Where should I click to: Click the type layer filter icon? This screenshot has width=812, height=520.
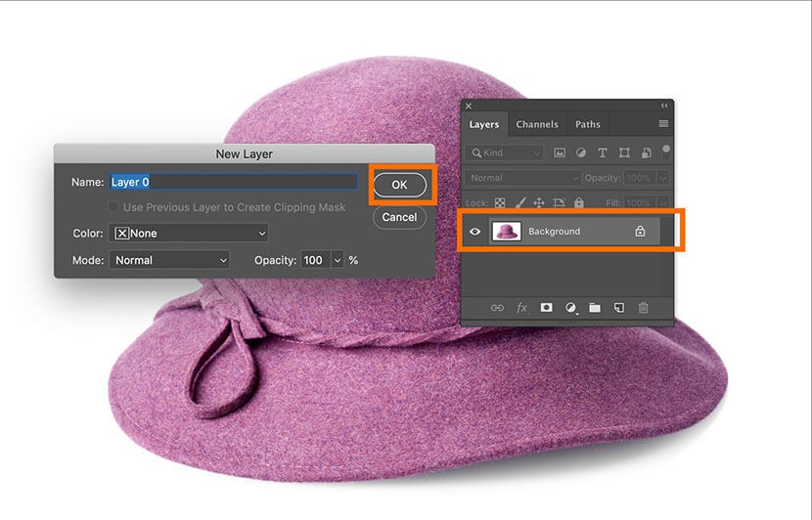pos(602,153)
